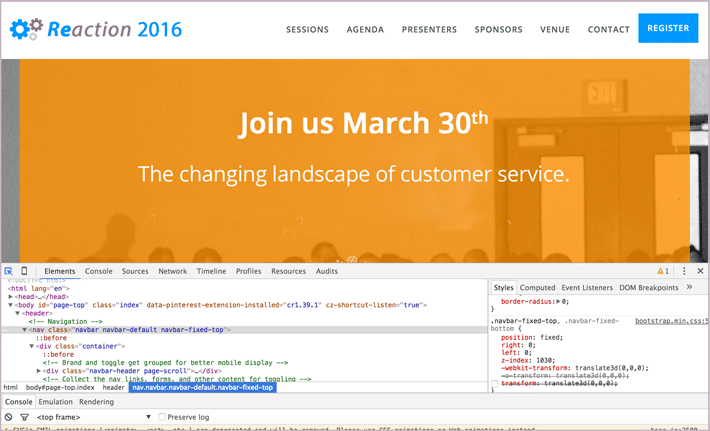Collapse the header element node
The image size is (710, 431).
pos(18,313)
